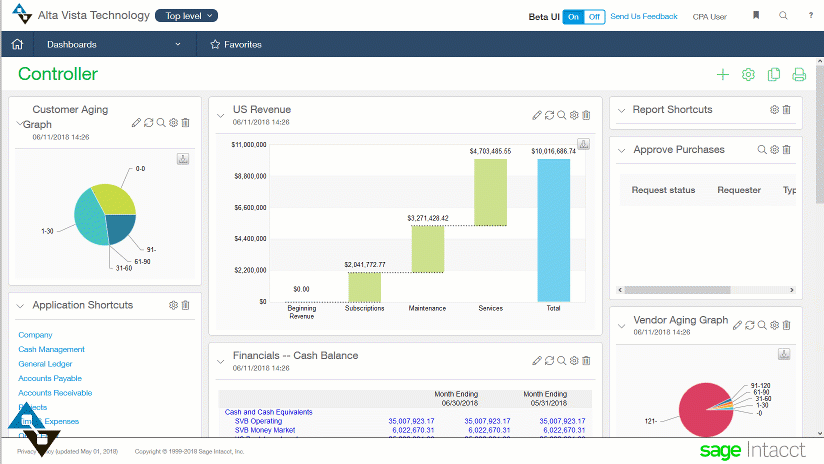This screenshot has height=464, width=824.
Task: Download the Vendor Aging pie chart
Action: [784, 354]
